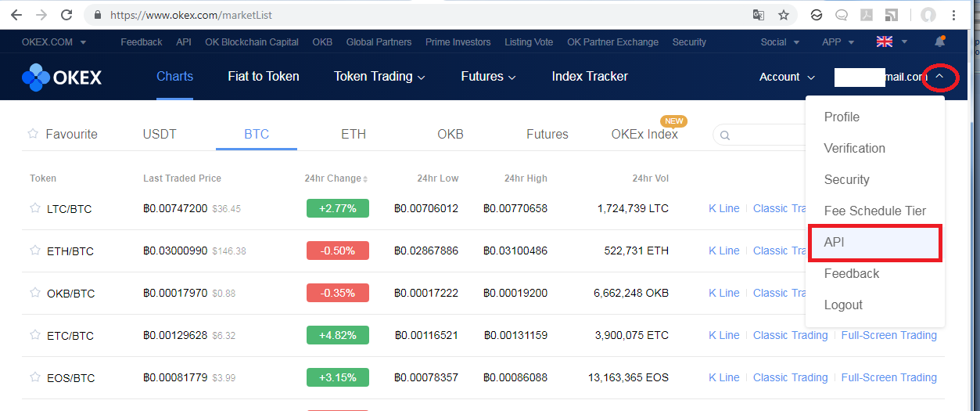The image size is (980, 411).
Task: Click the PDF extension icon in toolbar
Action: coord(867,15)
